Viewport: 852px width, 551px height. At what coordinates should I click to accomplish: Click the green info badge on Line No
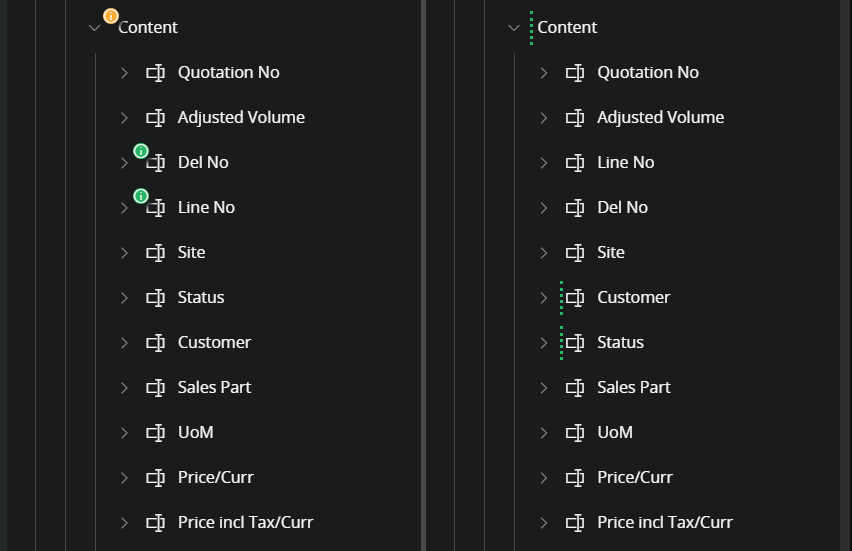(141, 196)
